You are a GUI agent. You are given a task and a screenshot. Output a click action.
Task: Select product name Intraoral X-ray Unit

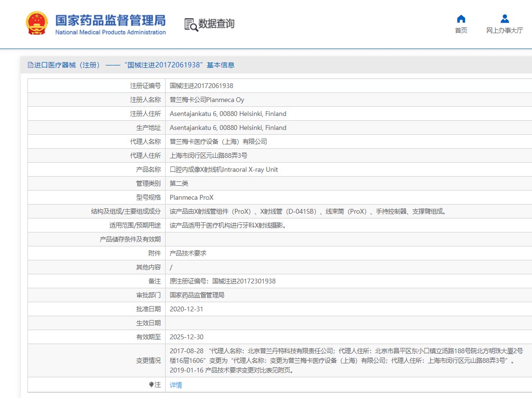(223, 169)
